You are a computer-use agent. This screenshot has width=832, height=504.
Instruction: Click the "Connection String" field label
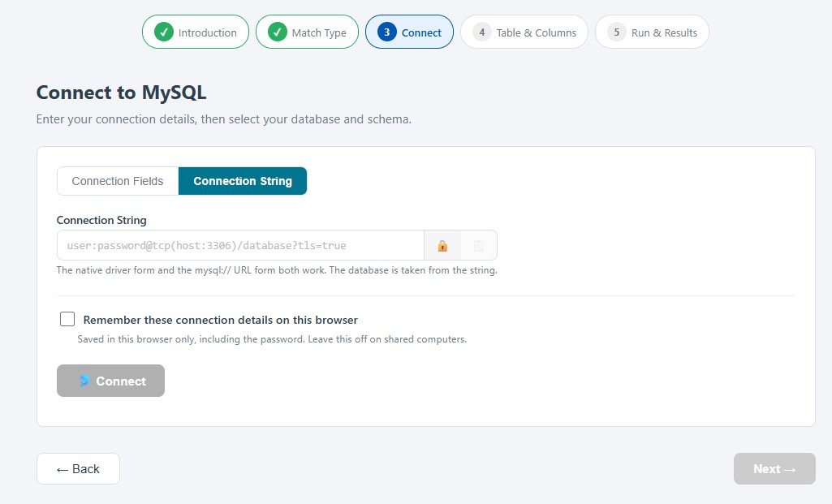point(101,220)
